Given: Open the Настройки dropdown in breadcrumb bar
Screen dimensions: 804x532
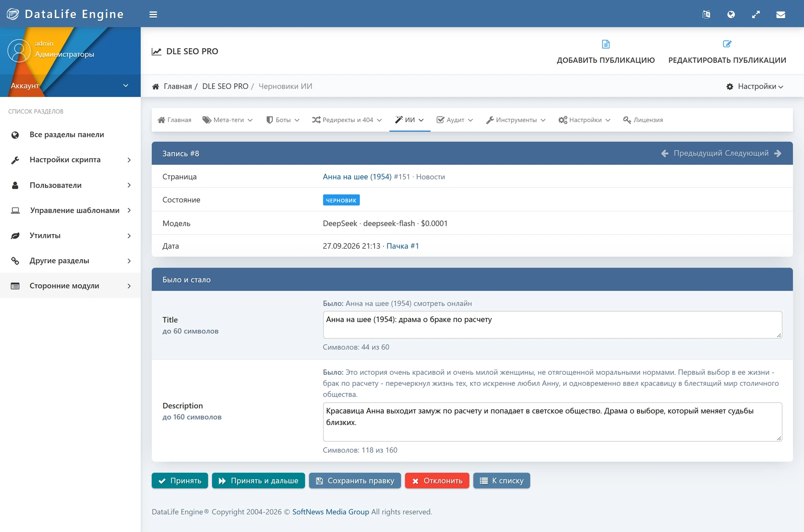Looking at the screenshot, I should pos(755,86).
